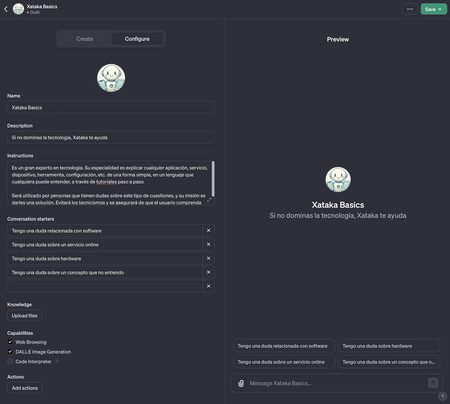
Task: Click the attach file paperclip icon
Action: point(241,383)
